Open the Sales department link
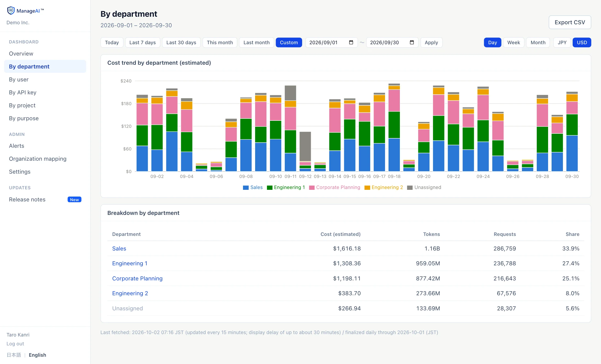The image size is (601, 364). 119,248
